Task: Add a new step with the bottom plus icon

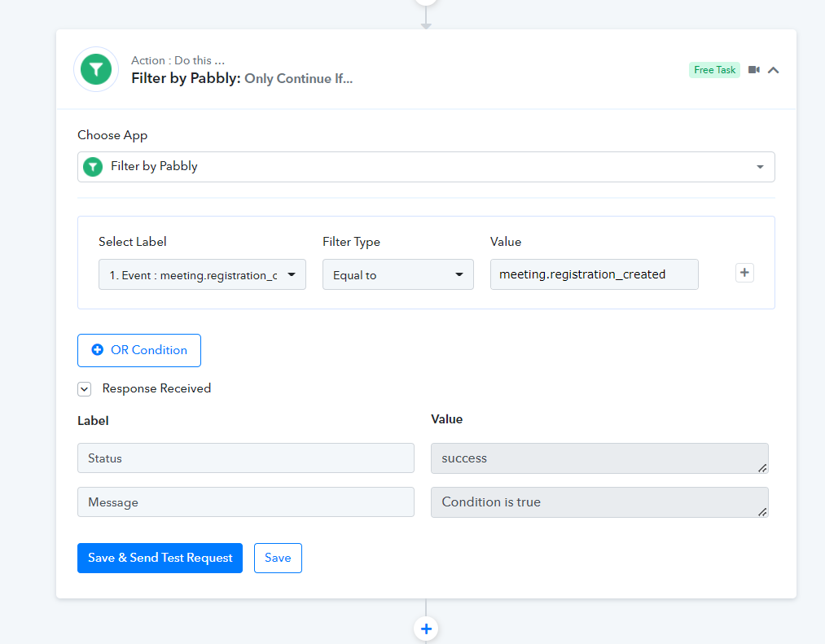Action: pyautogui.click(x=426, y=629)
